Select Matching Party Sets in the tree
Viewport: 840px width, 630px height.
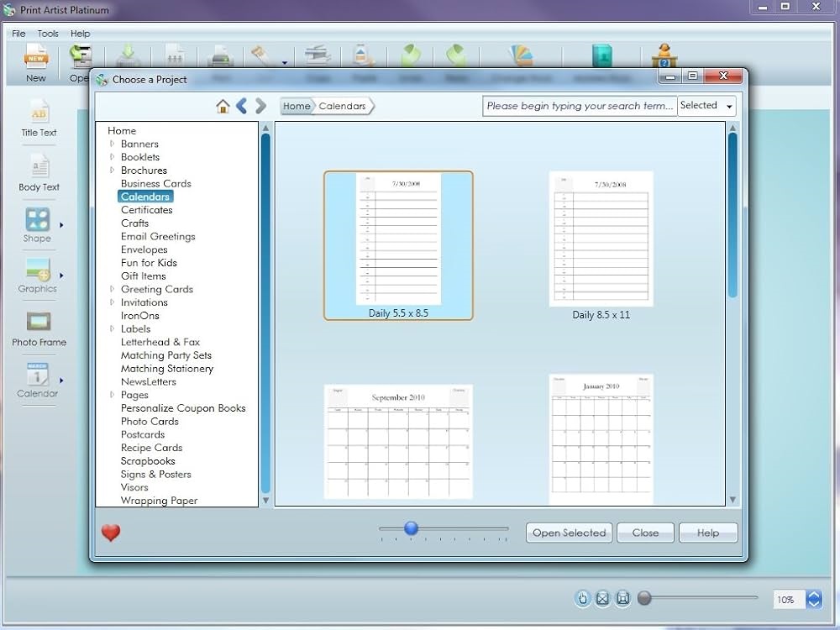pos(166,355)
